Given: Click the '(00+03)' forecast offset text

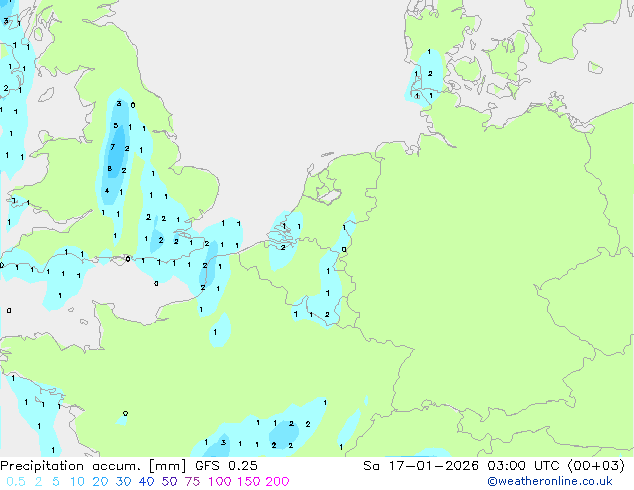Looking at the screenshot, I should 596,466.
